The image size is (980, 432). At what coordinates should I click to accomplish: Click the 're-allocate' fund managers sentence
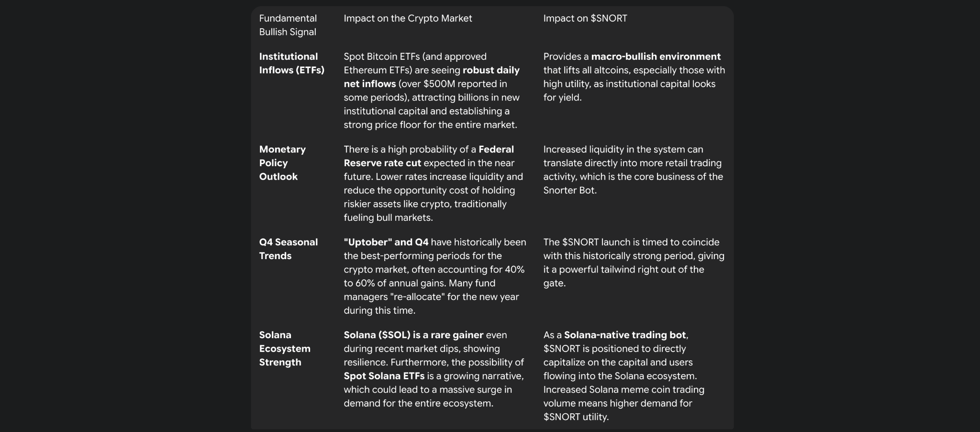[431, 297]
